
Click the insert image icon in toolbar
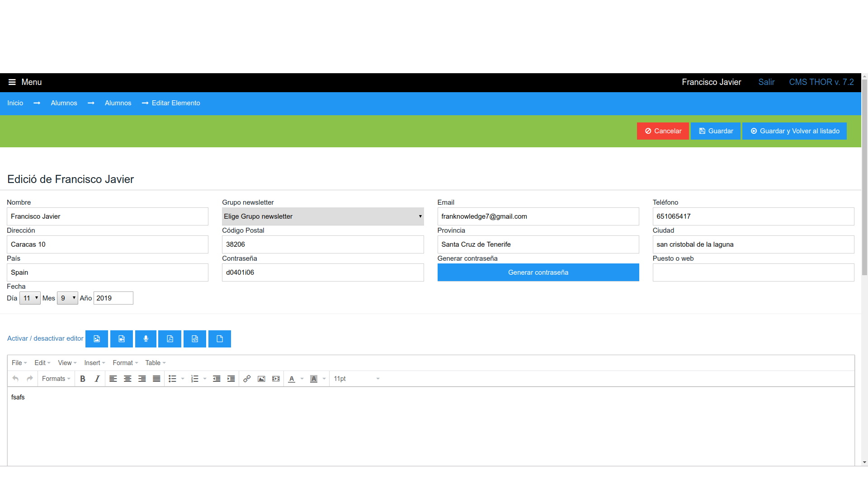tap(260, 378)
